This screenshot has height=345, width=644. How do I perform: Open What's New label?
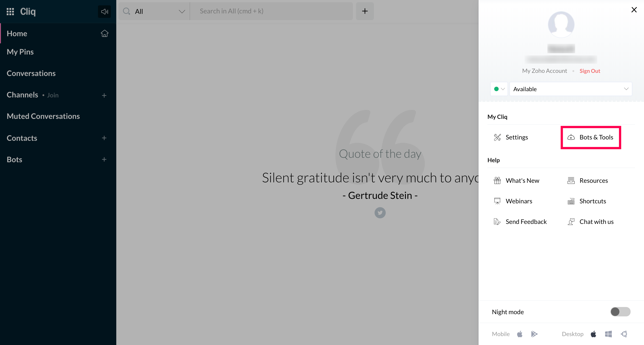click(x=522, y=180)
